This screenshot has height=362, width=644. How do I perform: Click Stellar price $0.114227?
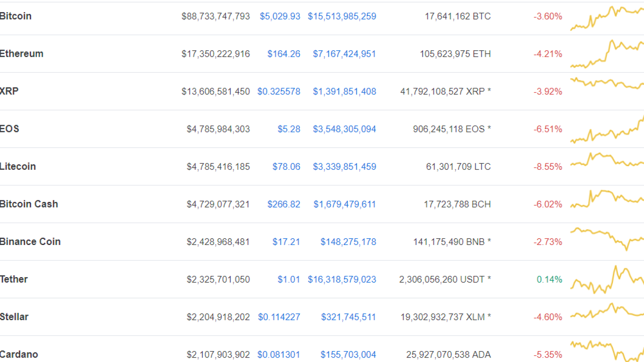tap(279, 317)
